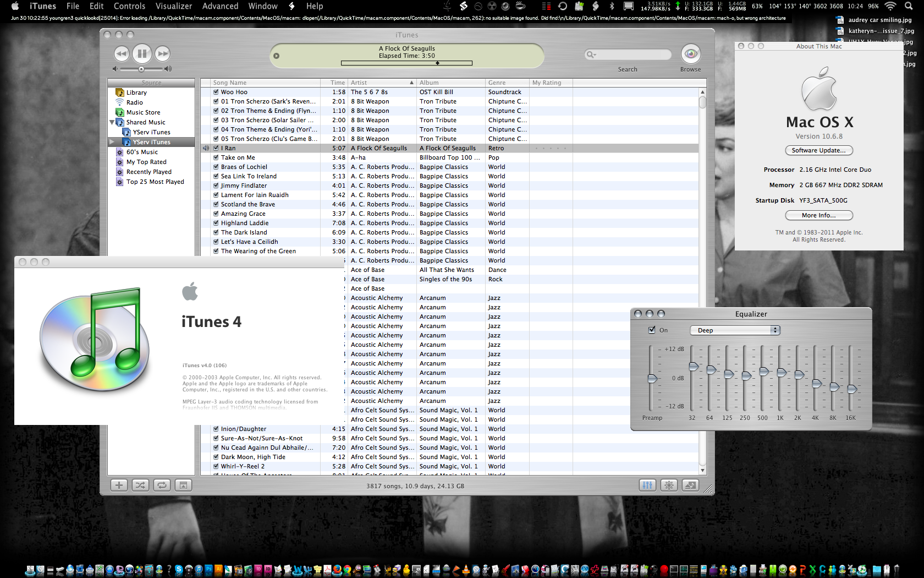Expand the selected YServ iTunes disclosure triangle
This screenshot has height=578, width=924.
[x=112, y=142]
